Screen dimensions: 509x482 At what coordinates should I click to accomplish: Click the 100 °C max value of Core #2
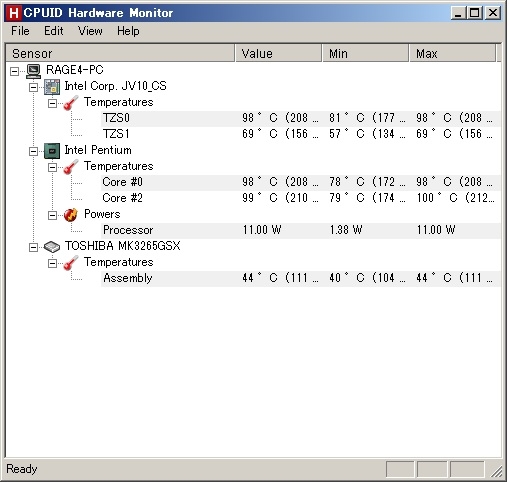tap(455, 198)
